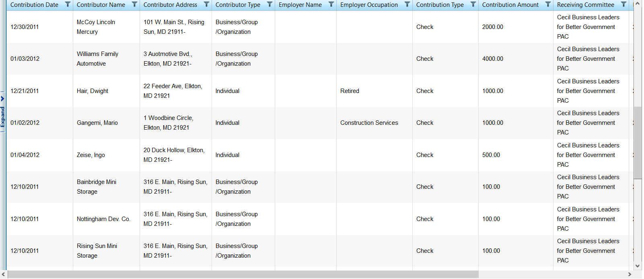Open filter icon for Contribution Date column
This screenshot has height=279, width=644.
[x=68, y=4]
